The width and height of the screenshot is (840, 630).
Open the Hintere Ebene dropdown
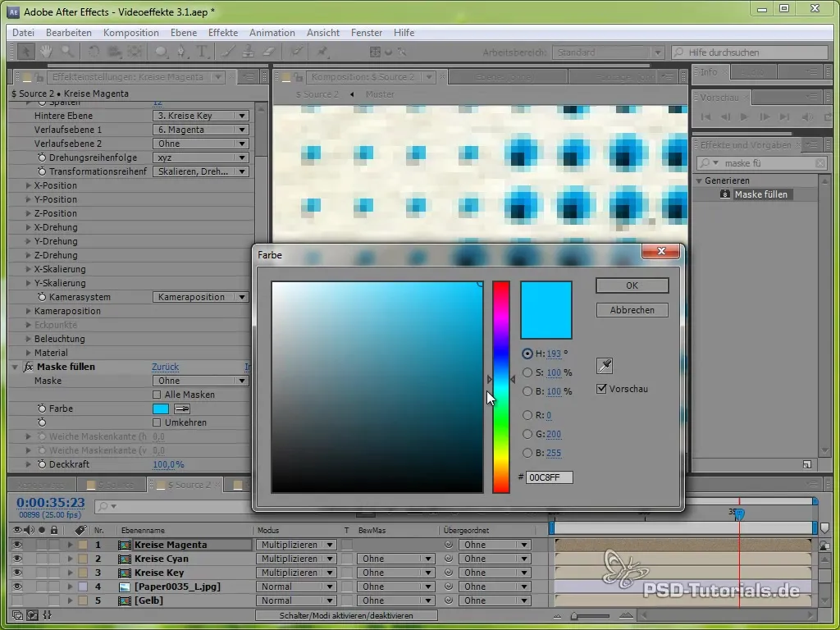(x=200, y=116)
